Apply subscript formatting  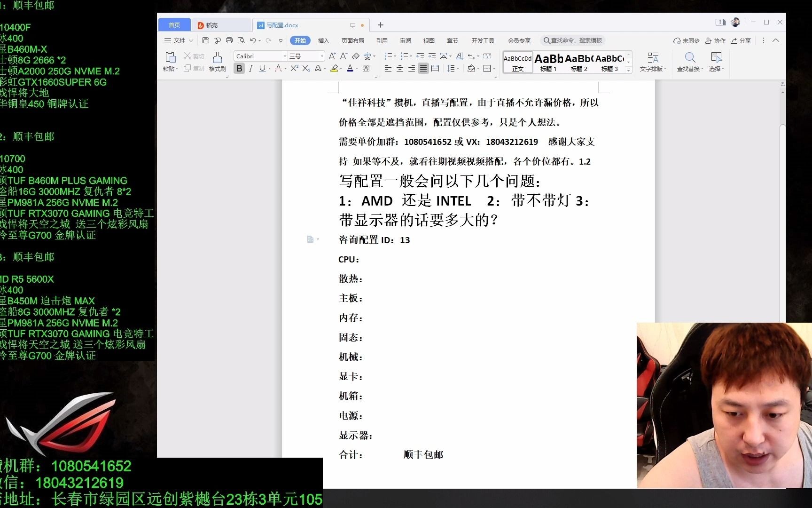(x=306, y=69)
